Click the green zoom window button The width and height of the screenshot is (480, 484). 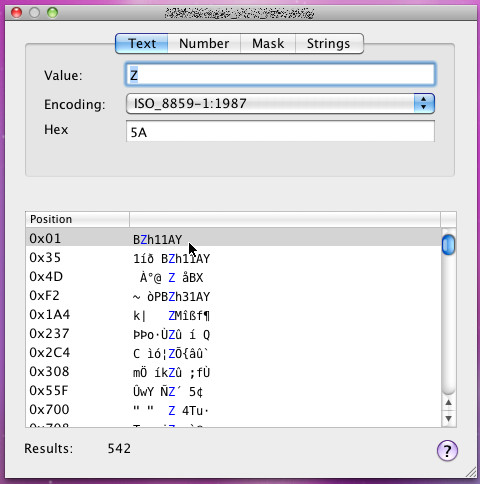point(52,13)
